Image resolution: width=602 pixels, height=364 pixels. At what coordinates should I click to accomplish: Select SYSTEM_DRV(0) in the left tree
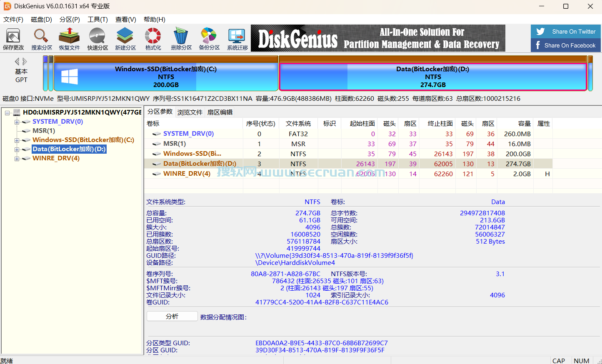pos(57,122)
